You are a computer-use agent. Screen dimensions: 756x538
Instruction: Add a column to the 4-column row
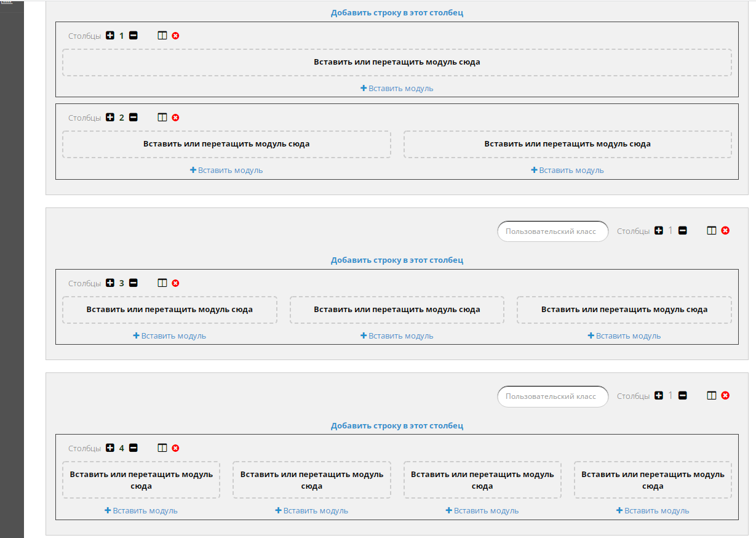point(110,448)
